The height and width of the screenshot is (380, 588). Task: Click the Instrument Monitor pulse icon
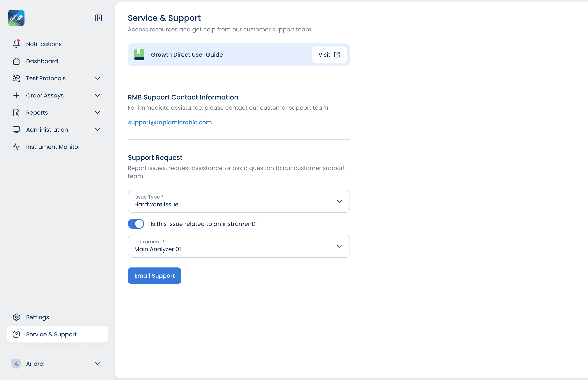[16, 147]
